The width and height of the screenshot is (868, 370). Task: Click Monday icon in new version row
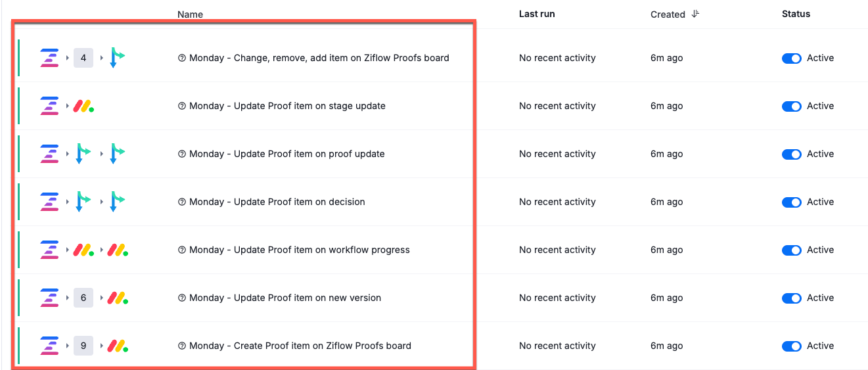pos(118,298)
